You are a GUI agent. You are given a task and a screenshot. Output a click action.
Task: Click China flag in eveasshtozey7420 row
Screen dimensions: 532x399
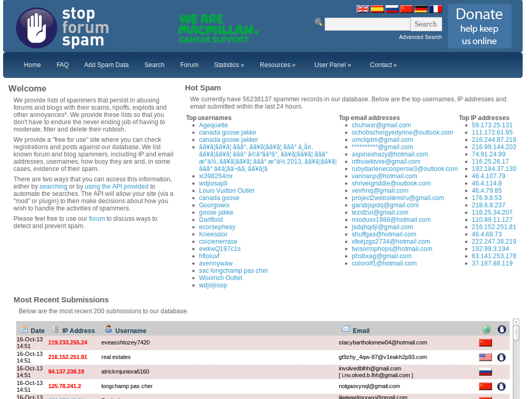(485, 343)
